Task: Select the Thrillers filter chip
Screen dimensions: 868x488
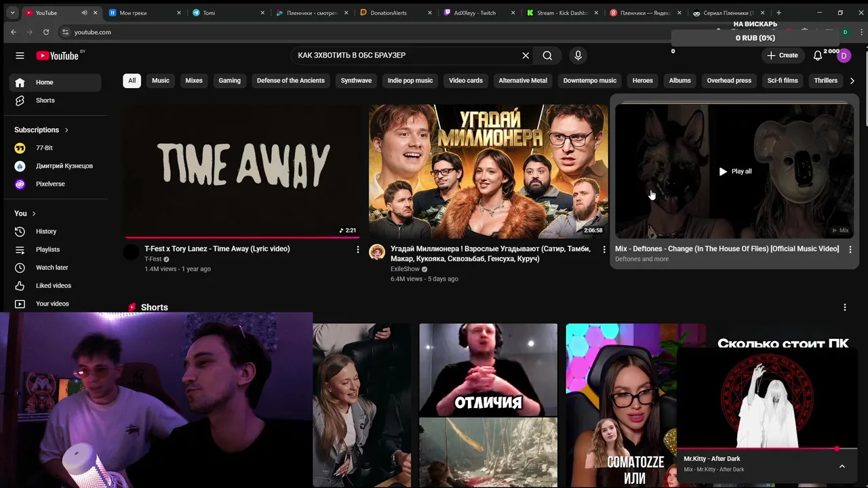Action: point(826,81)
